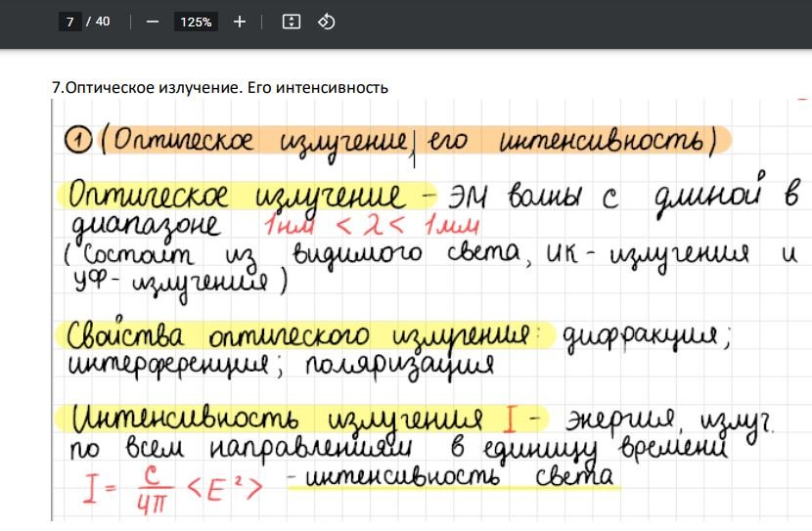Image resolution: width=812 pixels, height=531 pixels.
Task: Click the handwritten 'УФ- излучение' text
Action: coord(174,284)
